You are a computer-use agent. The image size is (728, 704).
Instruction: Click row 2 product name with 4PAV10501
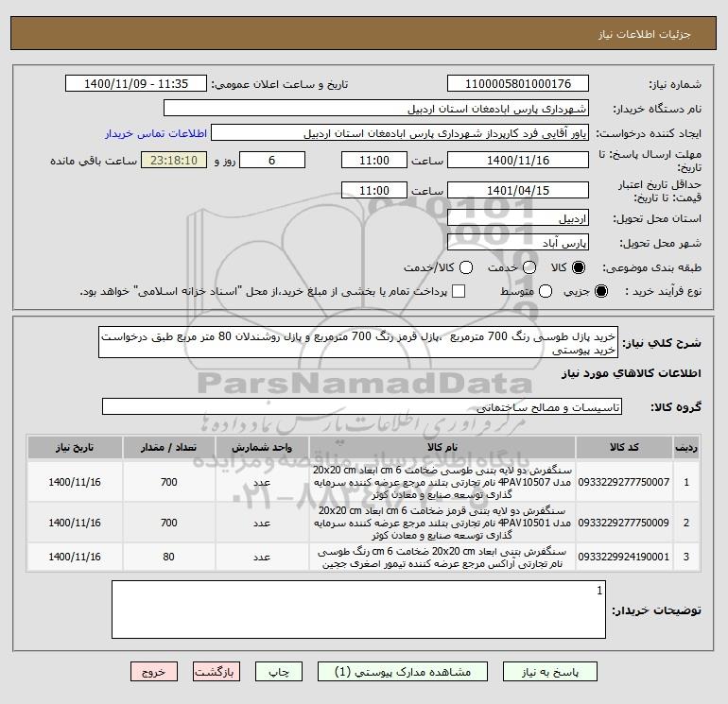coord(442,523)
